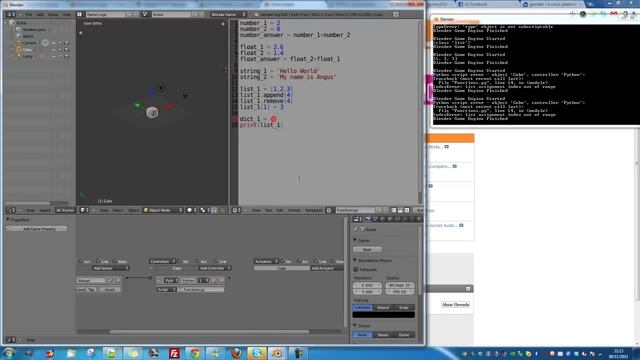
Task: Collapse the Properties panel in logic editor
Action: point(8,220)
